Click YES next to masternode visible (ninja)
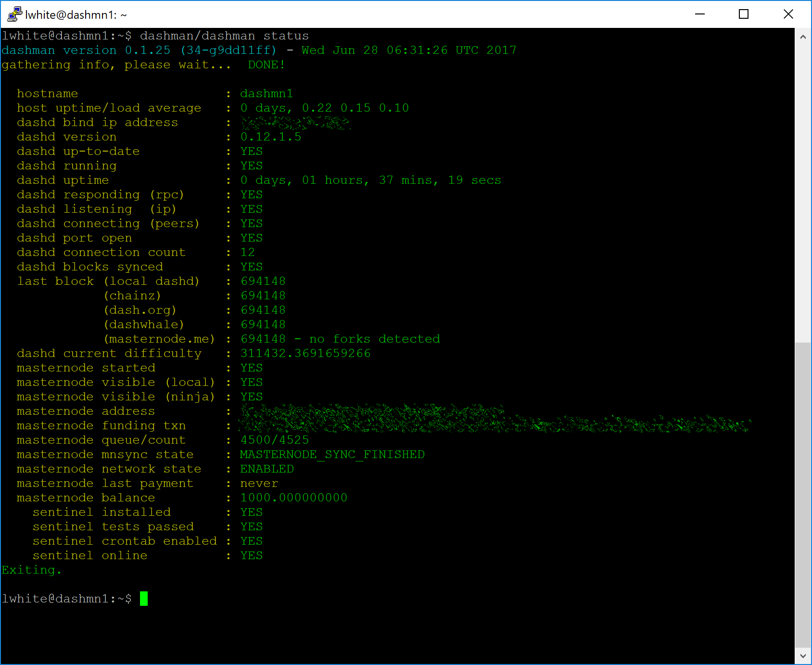Viewport: 812px width, 665px height. 251,397
